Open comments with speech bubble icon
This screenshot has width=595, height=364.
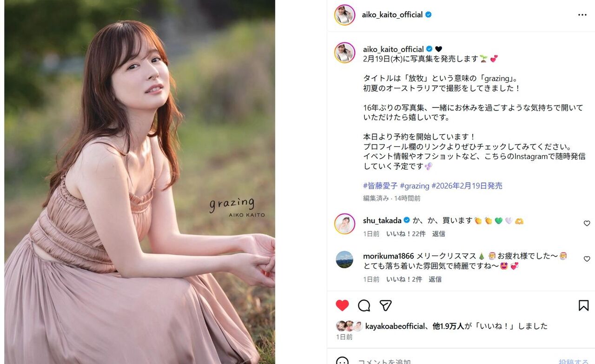[364, 305]
